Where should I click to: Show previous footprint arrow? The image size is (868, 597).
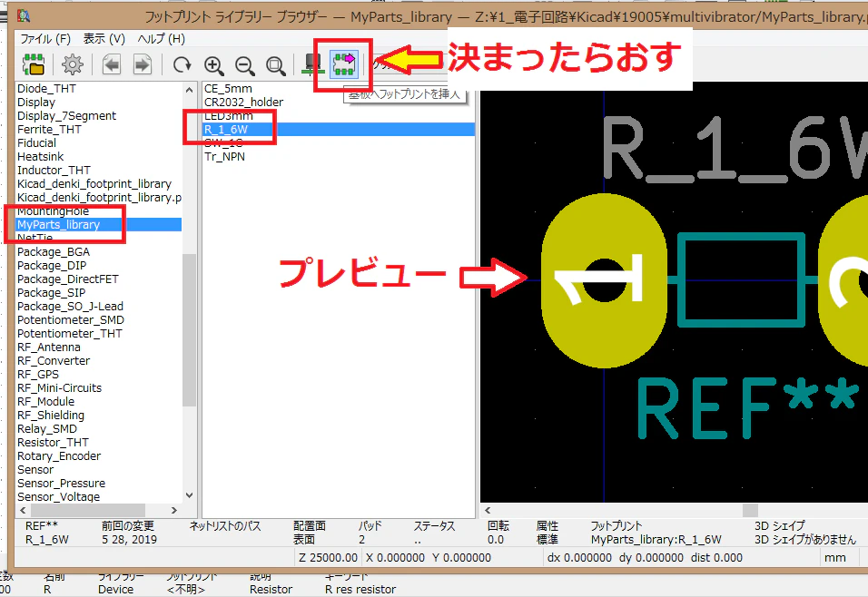(112, 64)
